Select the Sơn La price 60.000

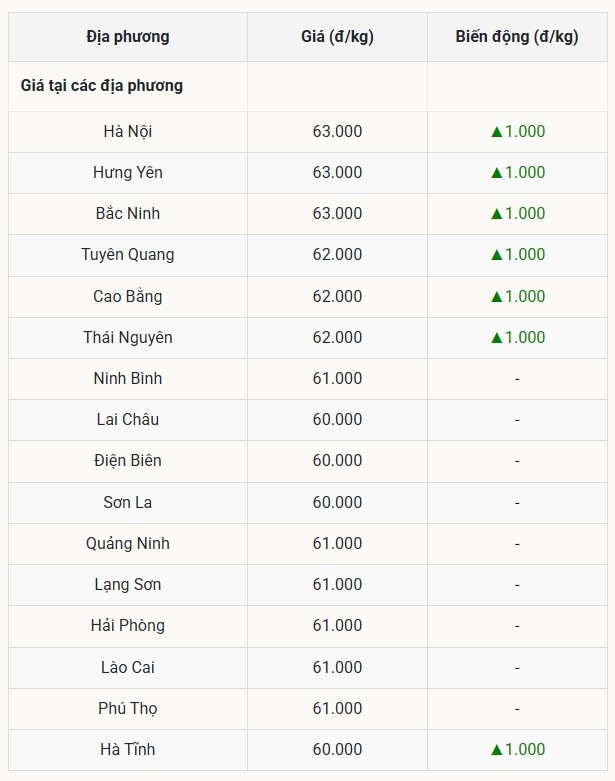click(337, 502)
